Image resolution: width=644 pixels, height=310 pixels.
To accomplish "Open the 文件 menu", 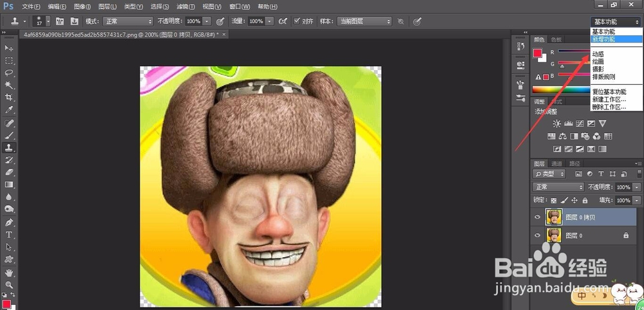I will click(x=31, y=6).
